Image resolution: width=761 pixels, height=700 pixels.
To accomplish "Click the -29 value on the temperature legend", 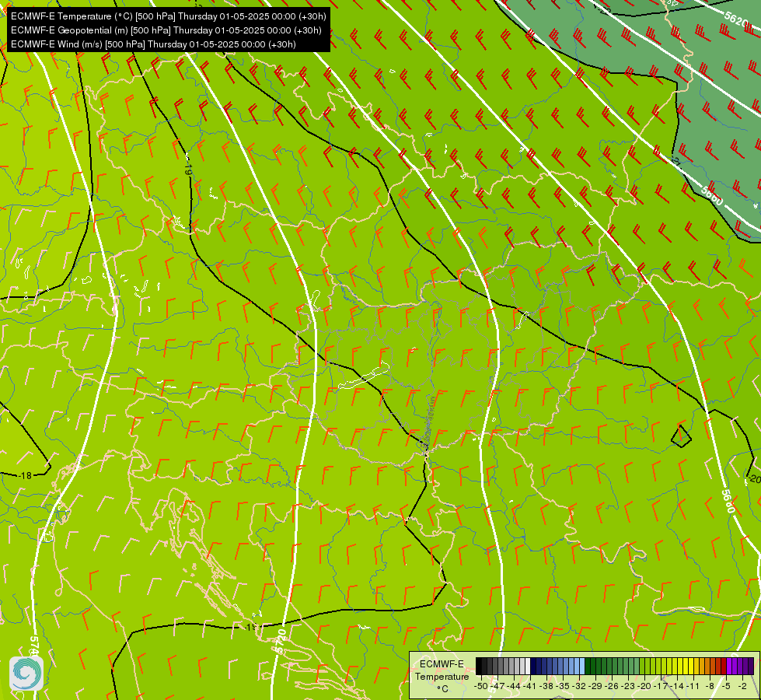I will (595, 686).
